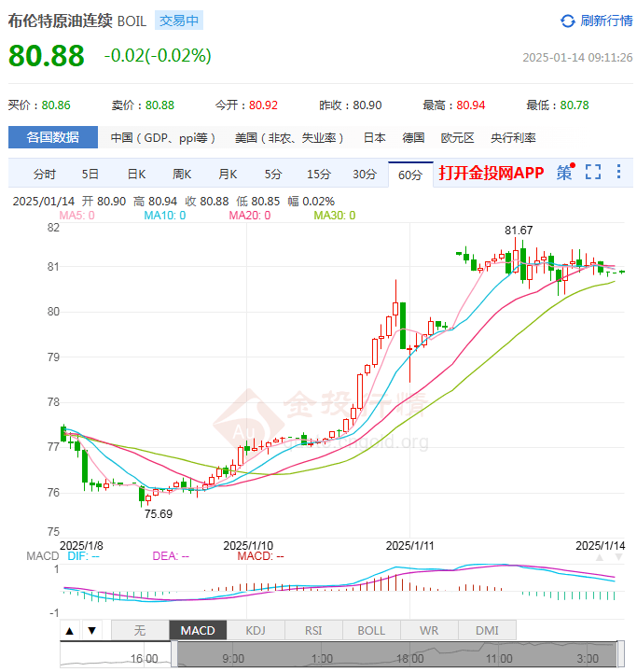
Task: Open the three-dot more options menu
Action: 618,172
